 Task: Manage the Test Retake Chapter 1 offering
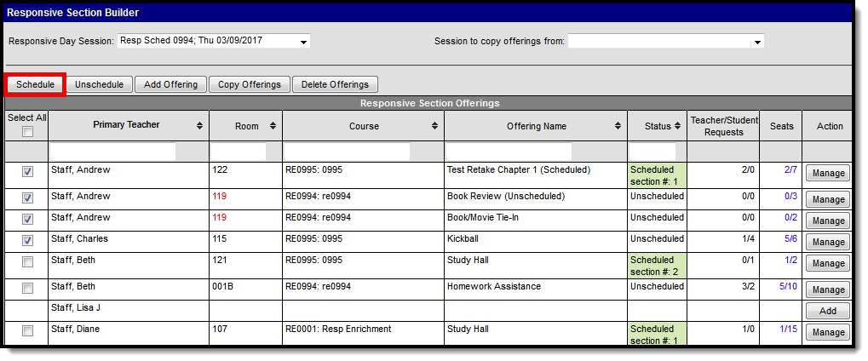(828, 174)
